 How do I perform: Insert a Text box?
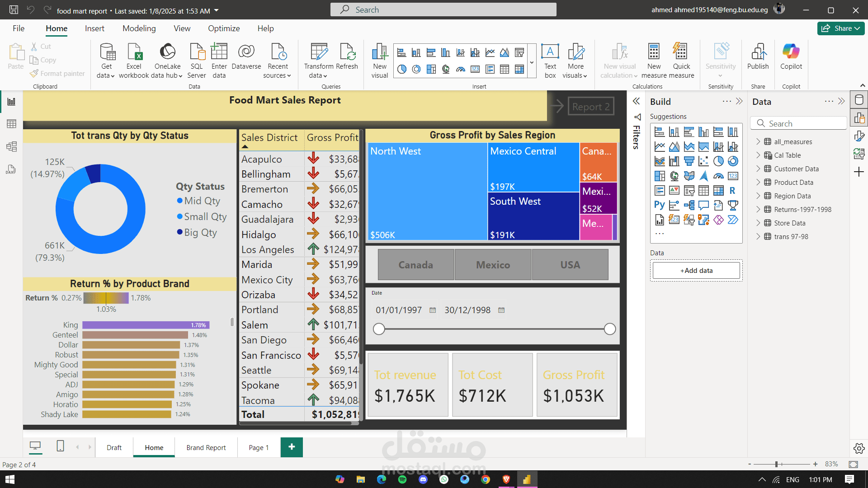pyautogui.click(x=550, y=61)
